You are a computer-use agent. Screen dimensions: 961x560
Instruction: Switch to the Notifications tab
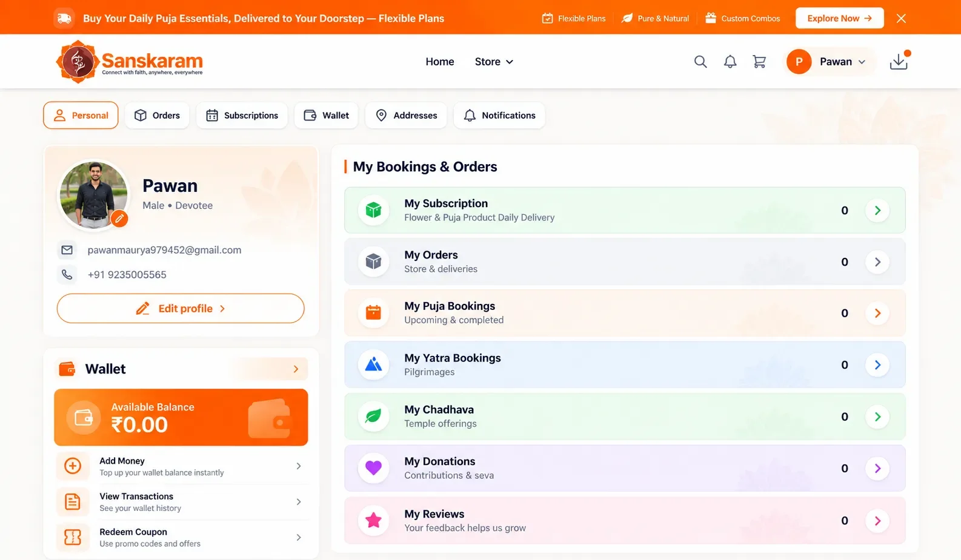tap(499, 115)
